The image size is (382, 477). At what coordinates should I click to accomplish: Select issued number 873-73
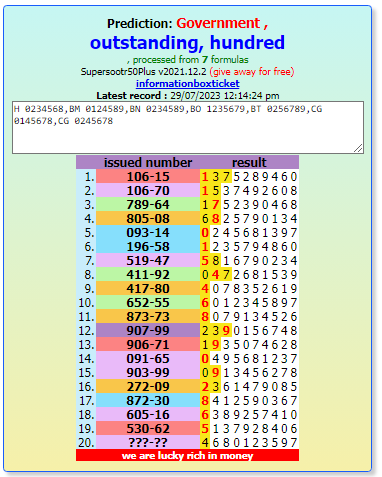[148, 316]
